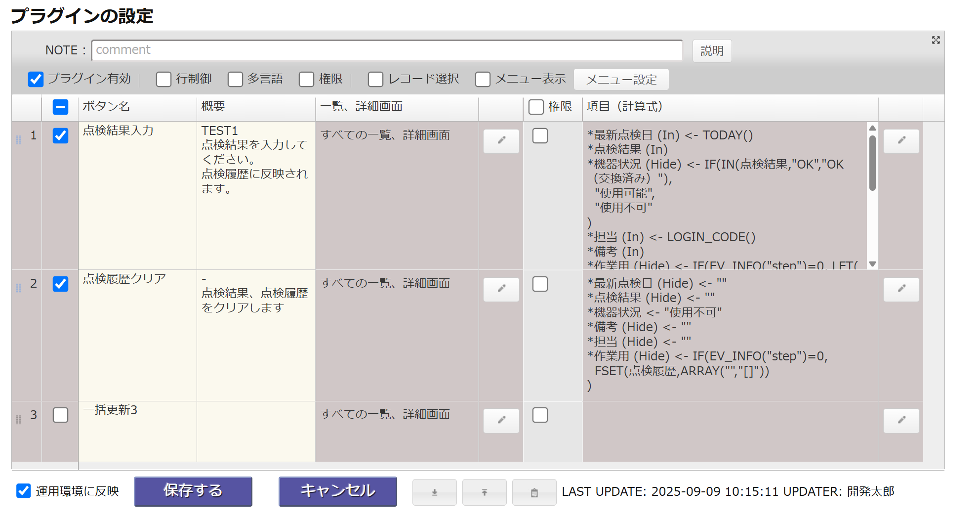Click the 保存する button
Viewport: 980px width, 523px height.
click(x=193, y=491)
